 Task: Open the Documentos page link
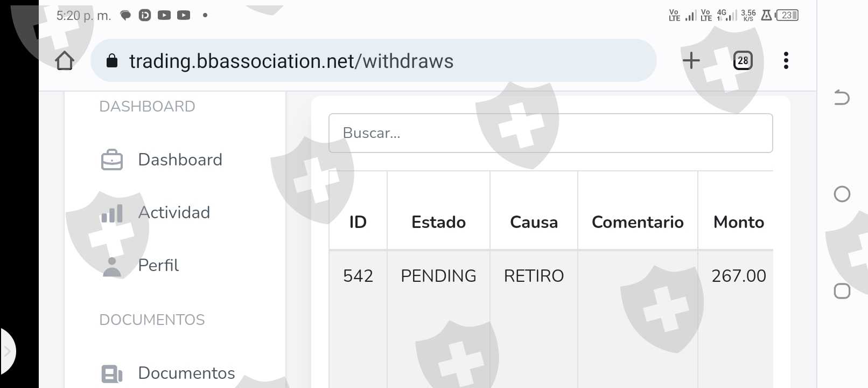tap(186, 373)
